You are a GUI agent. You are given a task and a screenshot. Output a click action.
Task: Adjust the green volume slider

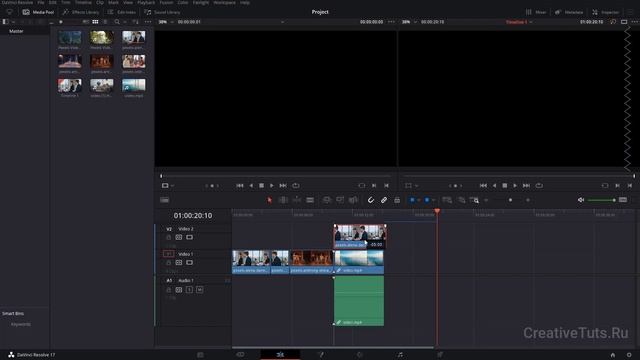pyautogui.click(x=602, y=200)
